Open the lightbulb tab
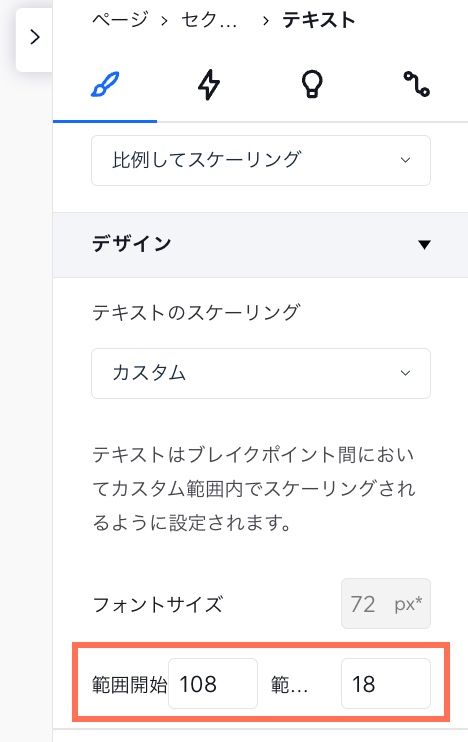The width and height of the screenshot is (468, 742). coord(312,85)
